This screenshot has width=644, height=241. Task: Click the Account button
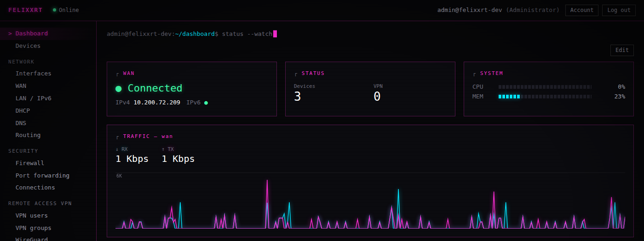pos(582,10)
